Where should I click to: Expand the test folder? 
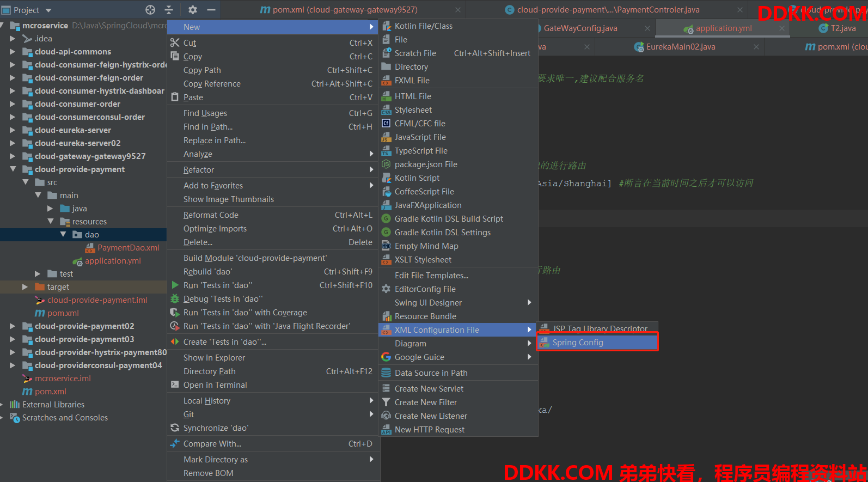point(38,274)
